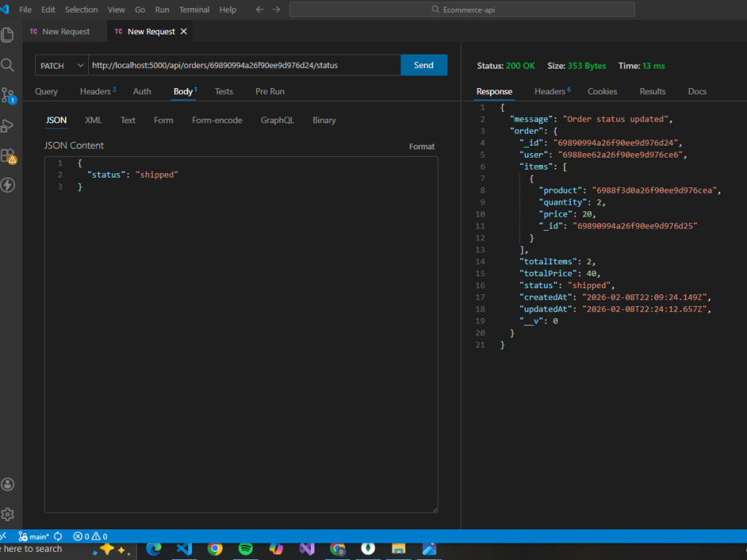Open the File menu
Viewport: 747px width, 560px height.
[x=25, y=10]
